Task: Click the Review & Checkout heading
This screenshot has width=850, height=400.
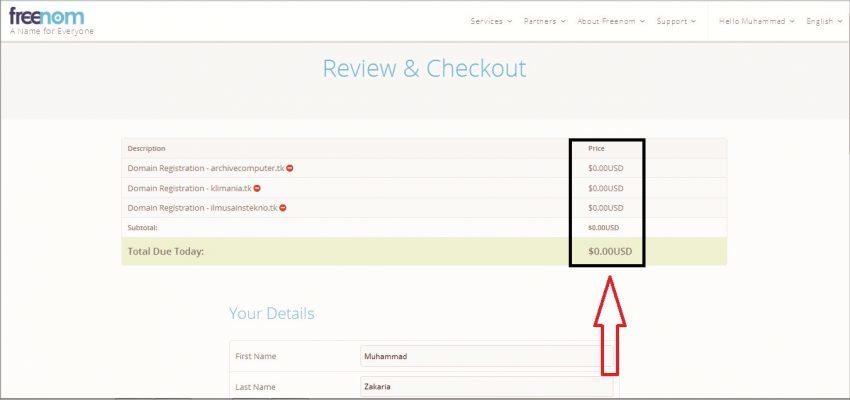Action: click(424, 69)
